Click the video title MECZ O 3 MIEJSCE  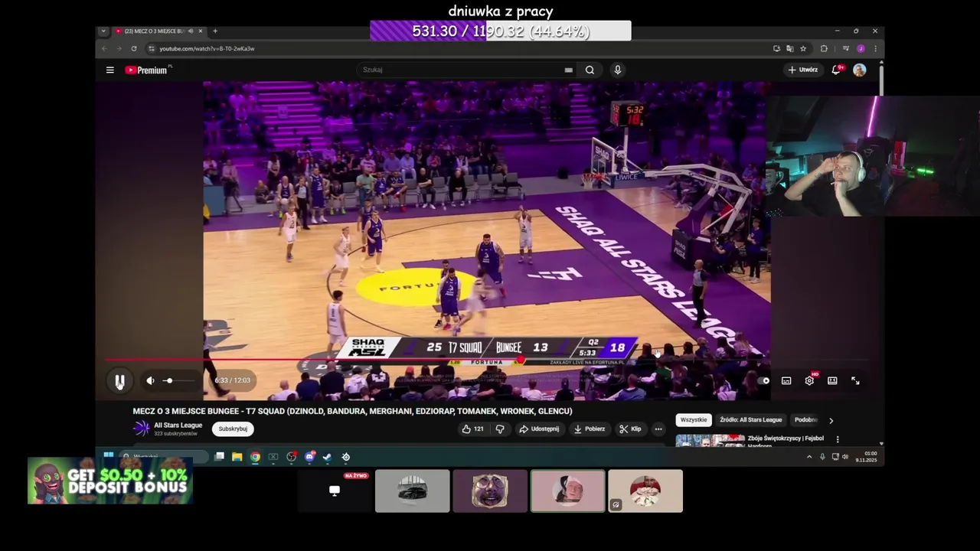pos(352,411)
